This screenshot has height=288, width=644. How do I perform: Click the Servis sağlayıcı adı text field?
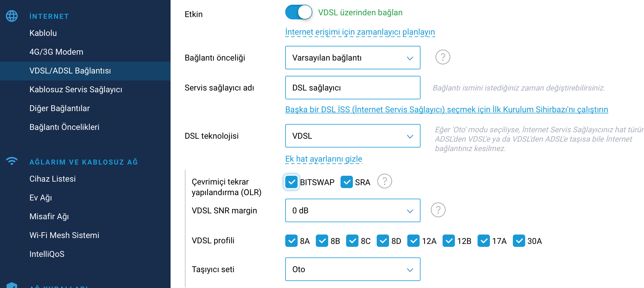click(x=353, y=88)
